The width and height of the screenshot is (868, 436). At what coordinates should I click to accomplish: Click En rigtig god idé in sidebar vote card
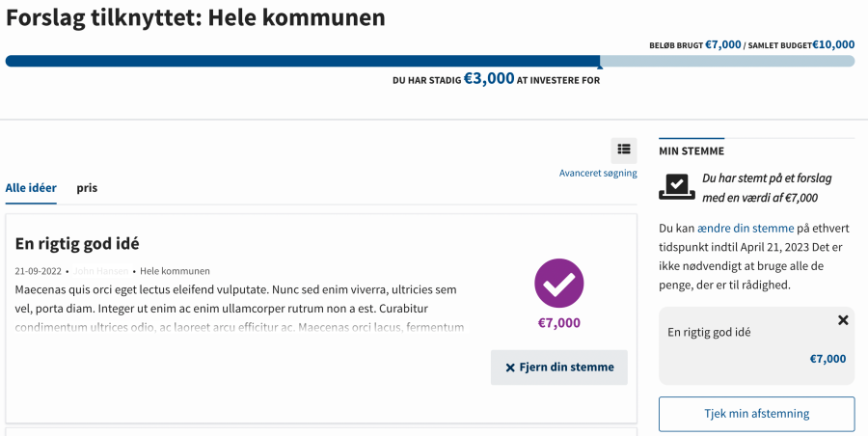(x=709, y=333)
